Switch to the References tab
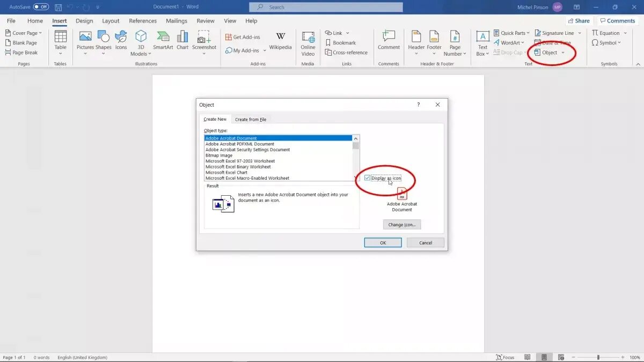This screenshot has height=362, width=644. [143, 21]
